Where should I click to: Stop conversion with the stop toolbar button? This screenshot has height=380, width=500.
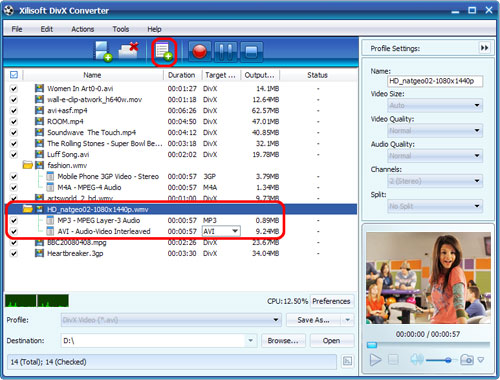(x=251, y=52)
